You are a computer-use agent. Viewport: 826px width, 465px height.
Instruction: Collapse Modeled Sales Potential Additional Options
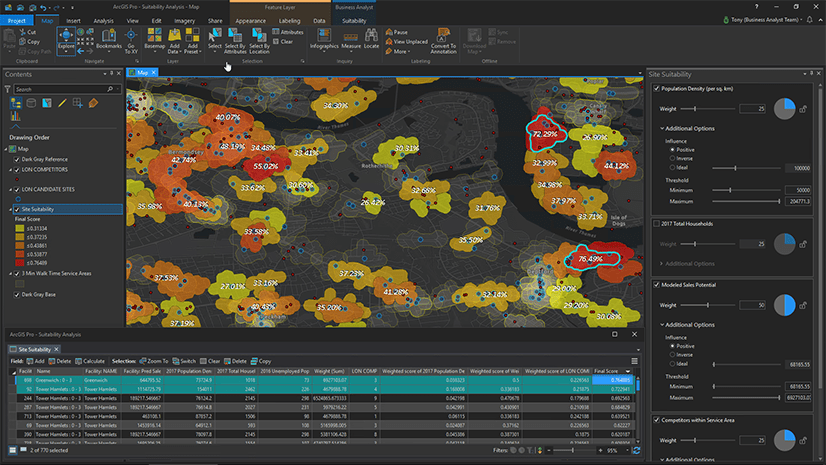[662, 324]
